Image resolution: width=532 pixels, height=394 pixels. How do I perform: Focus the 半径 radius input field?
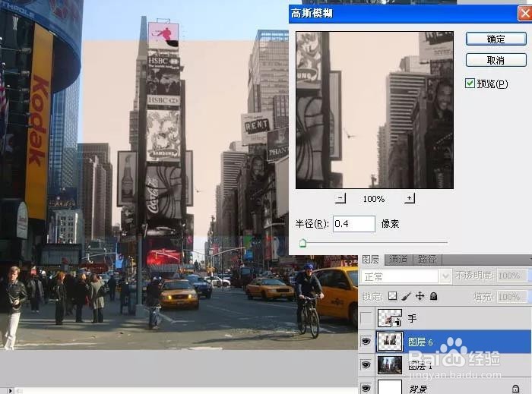click(x=354, y=224)
